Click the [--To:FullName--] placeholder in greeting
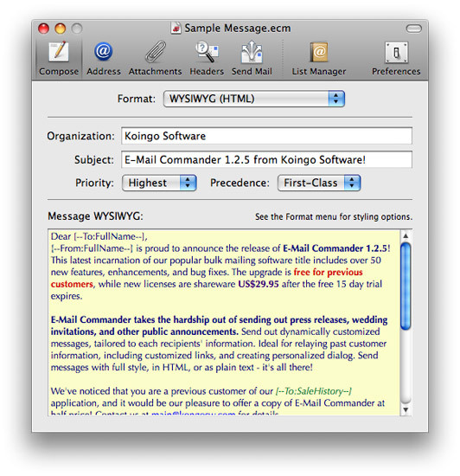The width and height of the screenshot is (460, 476). coord(108,236)
